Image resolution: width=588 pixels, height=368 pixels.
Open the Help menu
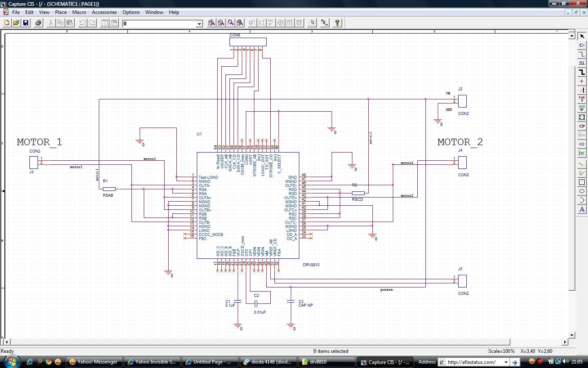coord(174,12)
